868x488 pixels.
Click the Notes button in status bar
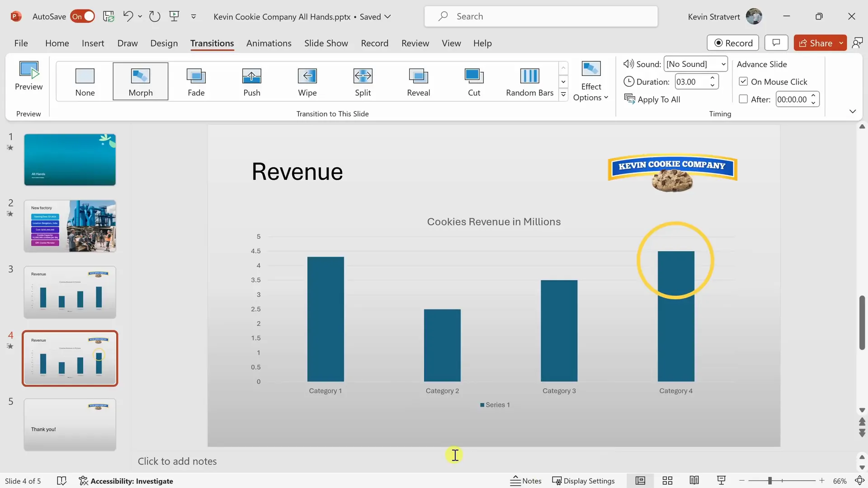click(x=526, y=481)
